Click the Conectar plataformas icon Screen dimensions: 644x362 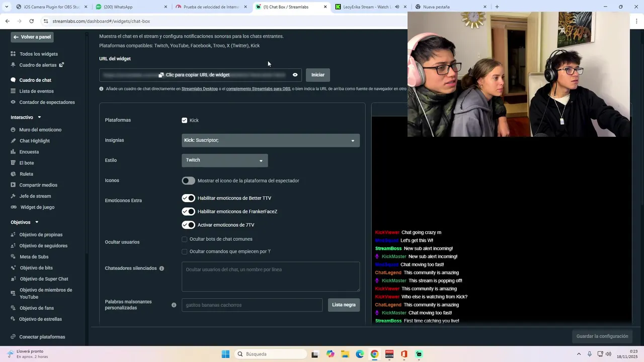13,337
